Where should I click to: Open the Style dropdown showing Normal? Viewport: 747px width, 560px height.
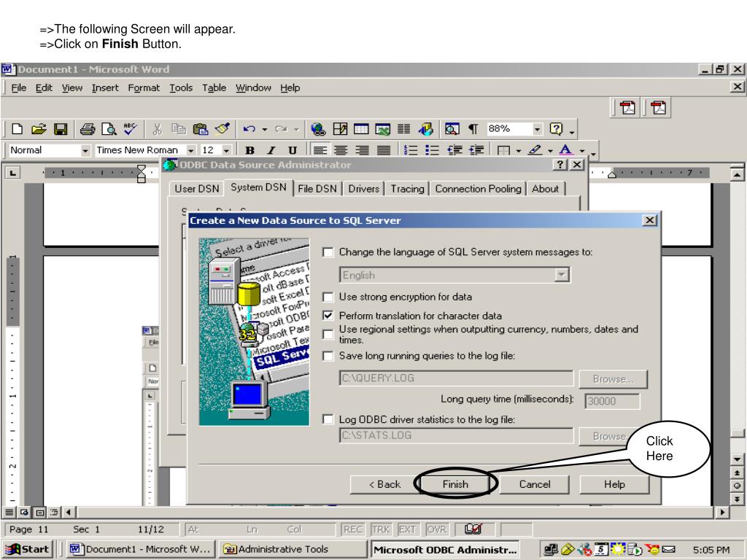point(85,150)
